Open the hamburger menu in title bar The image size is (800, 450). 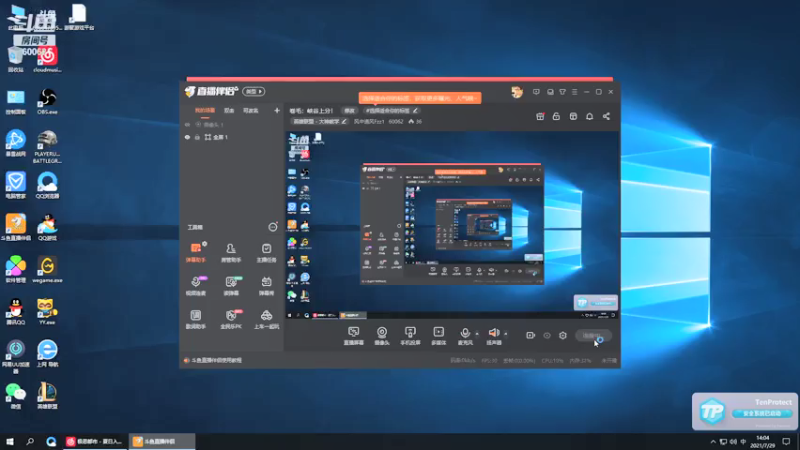point(574,92)
